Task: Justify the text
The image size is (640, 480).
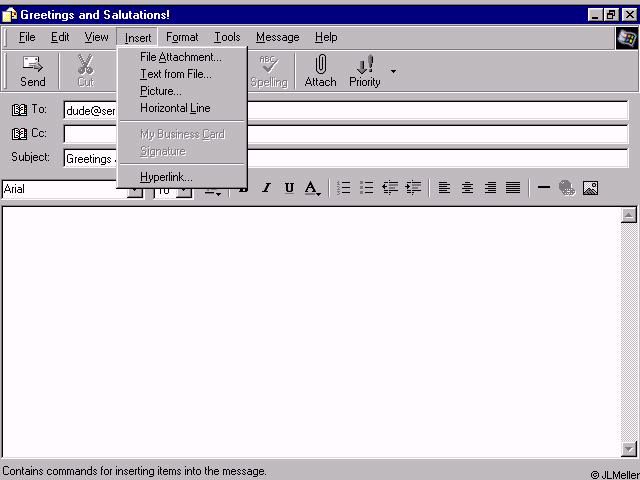Action: pyautogui.click(x=513, y=188)
